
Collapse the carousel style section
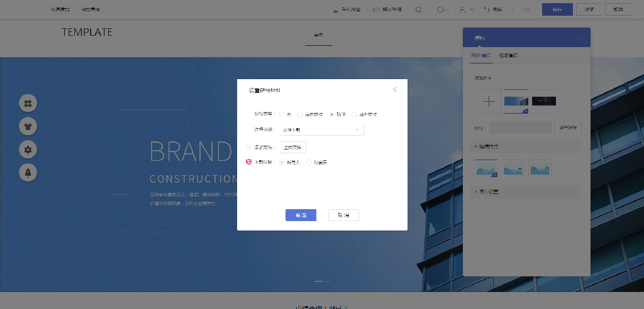pos(525,146)
